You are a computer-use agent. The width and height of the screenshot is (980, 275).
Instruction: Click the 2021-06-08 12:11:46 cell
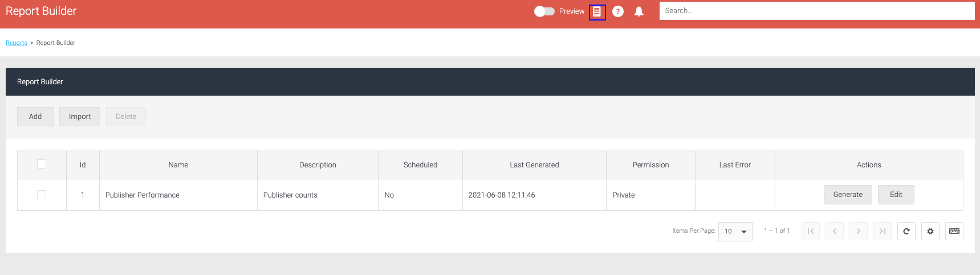point(534,195)
